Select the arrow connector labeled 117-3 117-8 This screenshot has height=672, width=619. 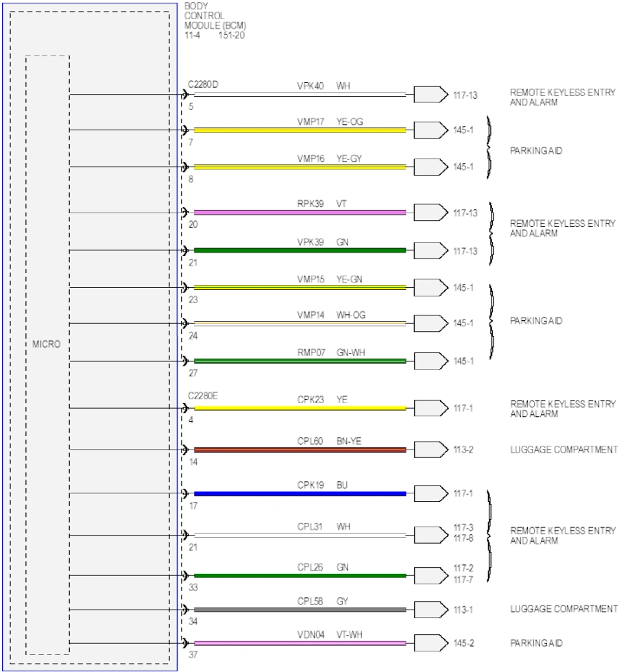pos(430,534)
